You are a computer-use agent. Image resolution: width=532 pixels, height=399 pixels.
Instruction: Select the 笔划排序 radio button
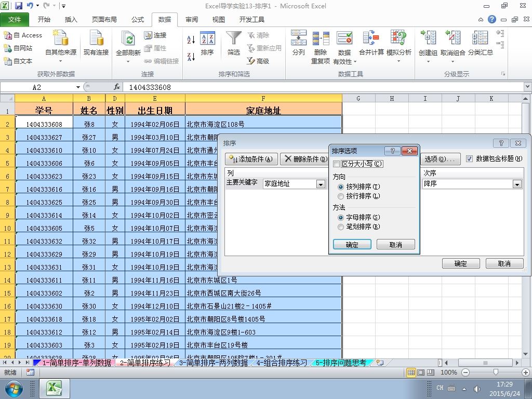click(341, 227)
